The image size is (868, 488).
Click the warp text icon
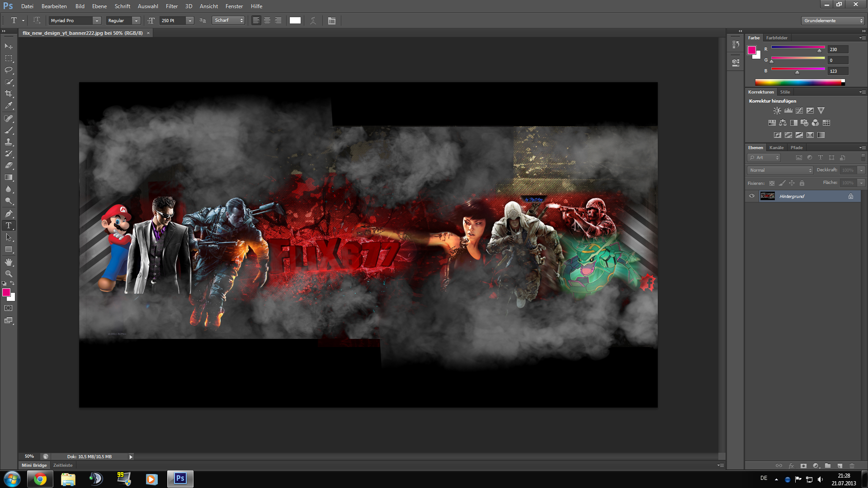pos(313,21)
